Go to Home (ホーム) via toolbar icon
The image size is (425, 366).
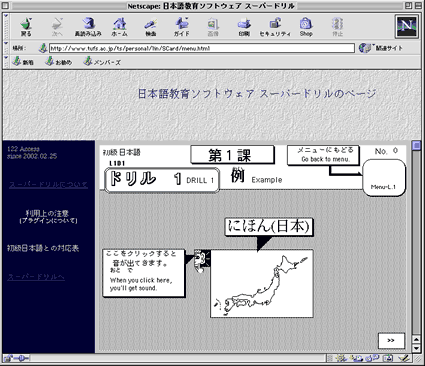119,27
